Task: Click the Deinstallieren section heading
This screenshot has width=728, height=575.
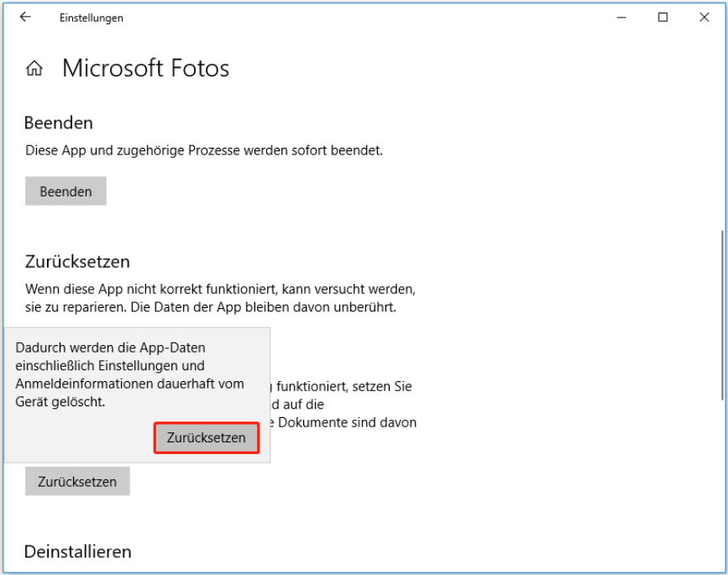Action: [78, 551]
